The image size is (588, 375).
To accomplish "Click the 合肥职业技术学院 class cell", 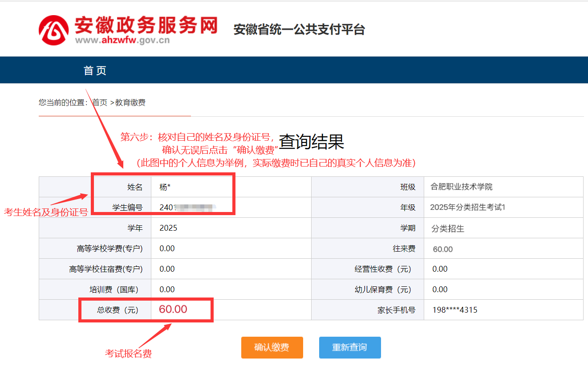I will click(x=461, y=187).
